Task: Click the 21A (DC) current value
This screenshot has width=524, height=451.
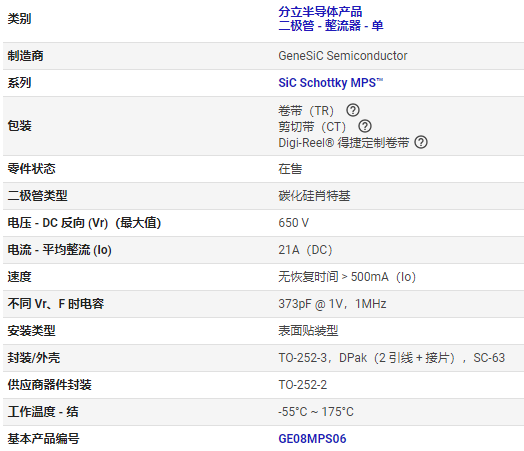Action: pos(305,250)
